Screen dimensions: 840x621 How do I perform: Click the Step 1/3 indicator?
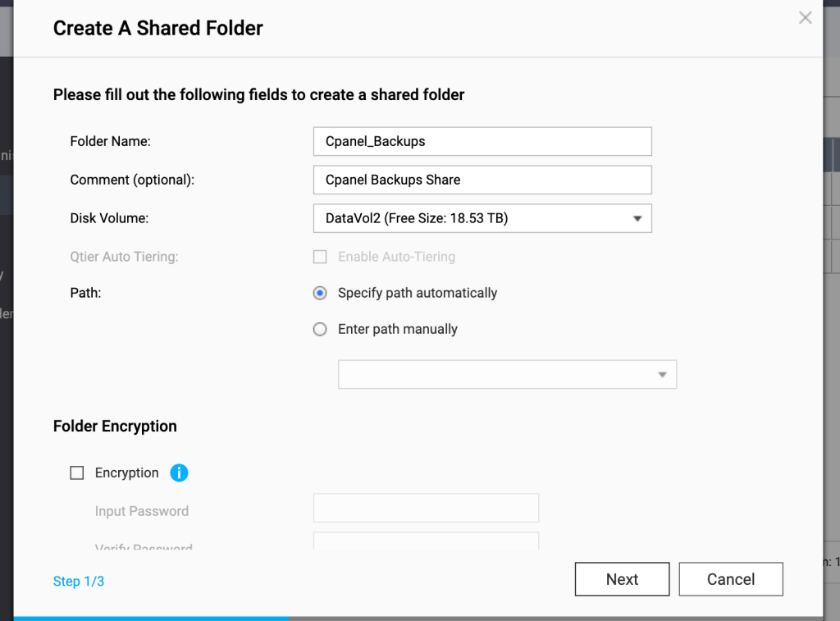[78, 581]
